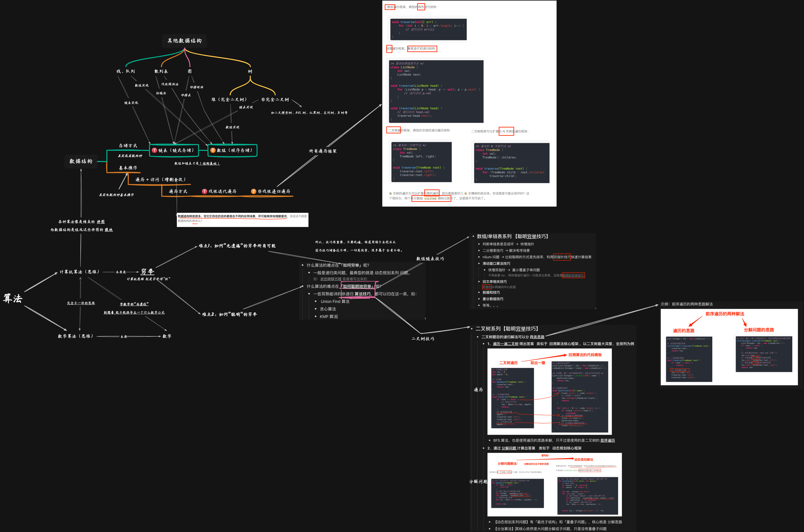The image size is (804, 532).
Task: Select 难点2 聪明的穷举 node
Action: pos(229,314)
